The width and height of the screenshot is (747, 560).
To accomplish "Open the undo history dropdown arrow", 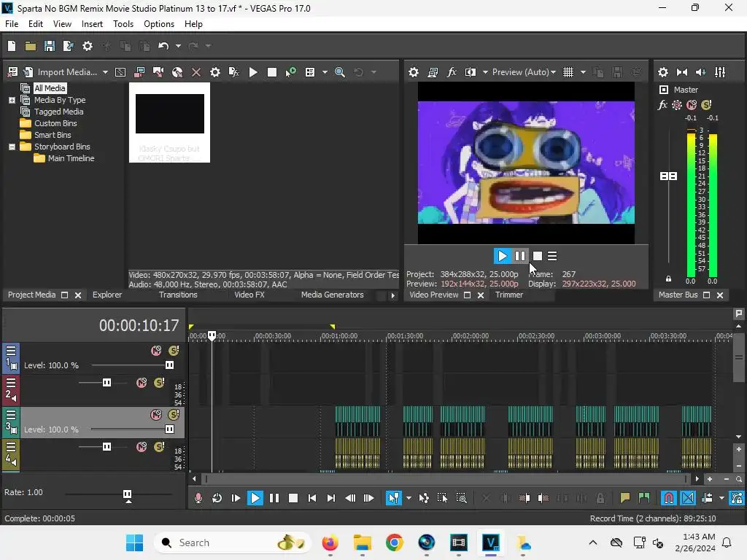I will pyautogui.click(x=178, y=46).
